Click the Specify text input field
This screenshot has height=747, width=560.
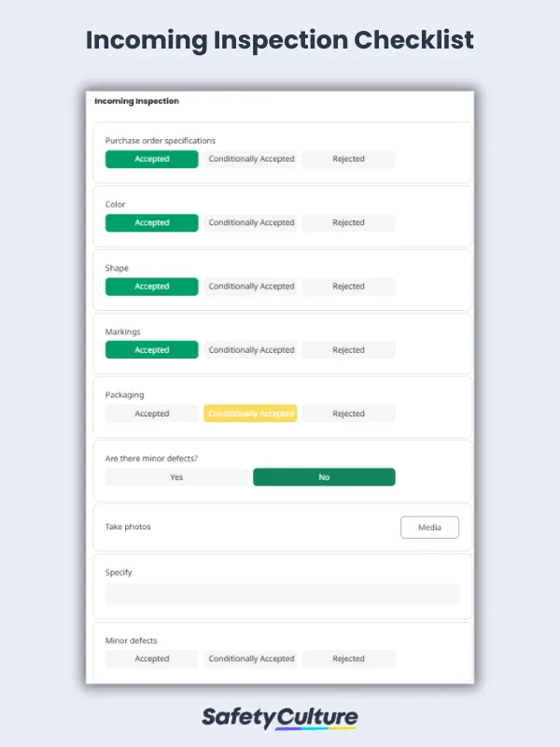(283, 595)
